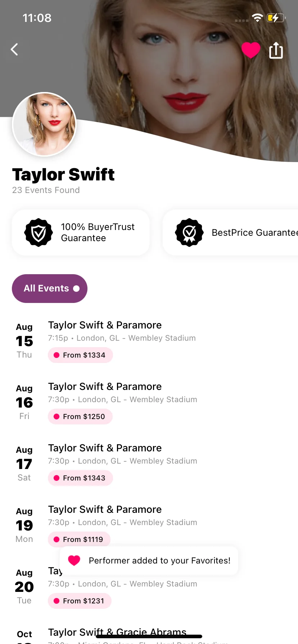Tap the From $1334 price tag
This screenshot has width=298, height=644.
80,355
